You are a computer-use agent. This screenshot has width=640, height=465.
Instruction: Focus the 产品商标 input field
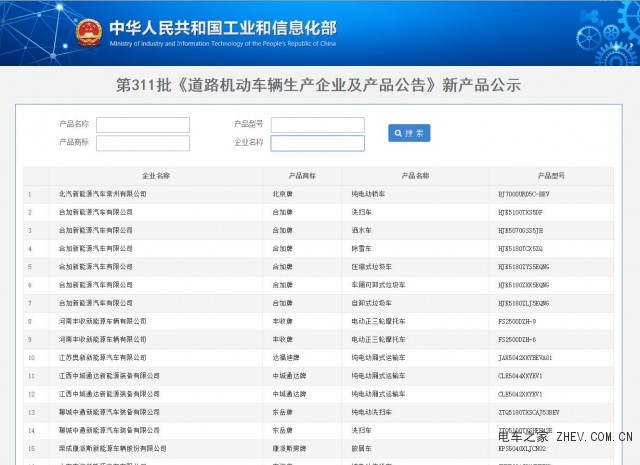[143, 143]
